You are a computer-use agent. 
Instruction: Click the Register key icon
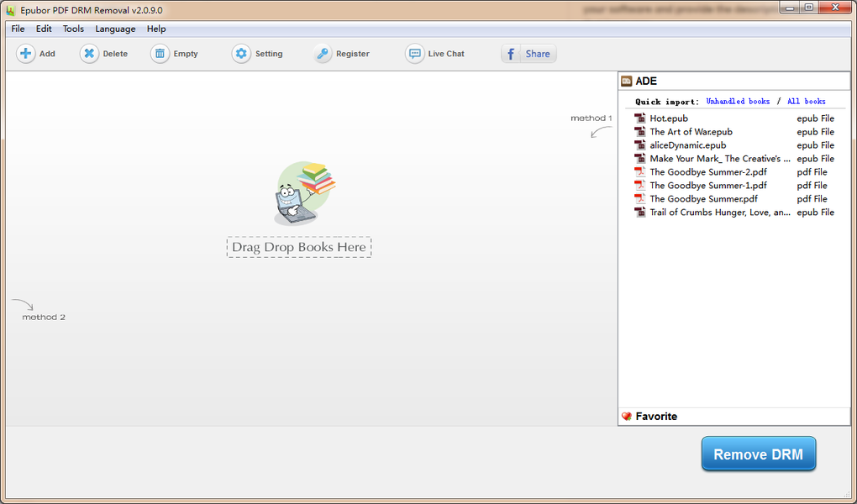[323, 54]
